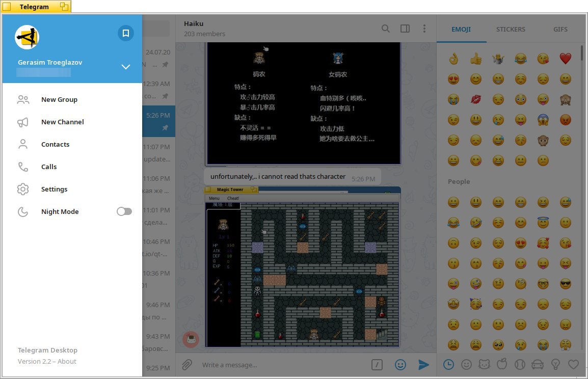588x379 pixels.
Task: Click the 'cannot read thats character' message
Action: click(x=292, y=177)
